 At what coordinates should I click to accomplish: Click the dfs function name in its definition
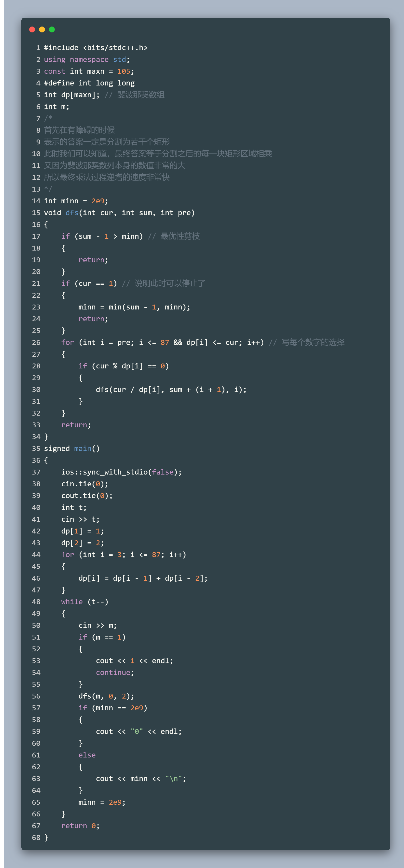click(72, 213)
